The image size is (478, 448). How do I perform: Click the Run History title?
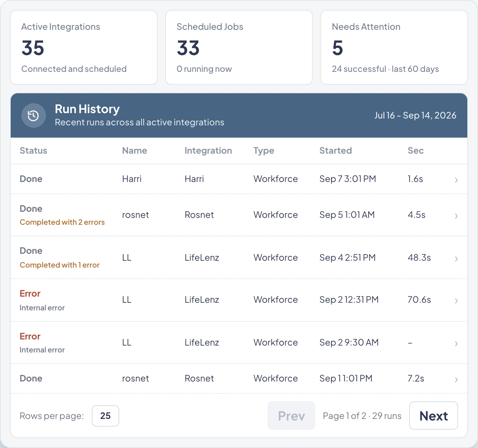coord(87,109)
